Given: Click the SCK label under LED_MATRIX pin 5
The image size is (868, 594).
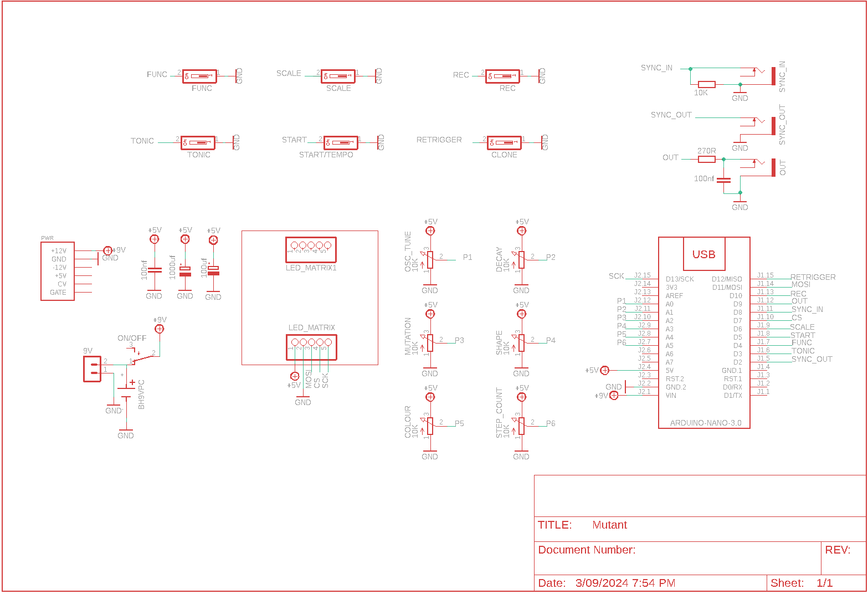Looking at the screenshot, I should 326,380.
